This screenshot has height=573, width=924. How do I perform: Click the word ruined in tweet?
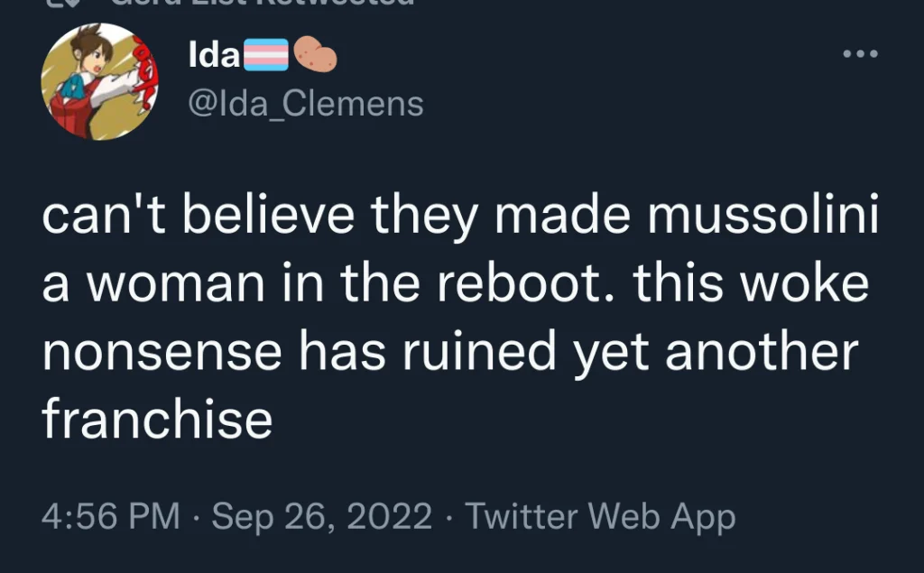coord(480,350)
